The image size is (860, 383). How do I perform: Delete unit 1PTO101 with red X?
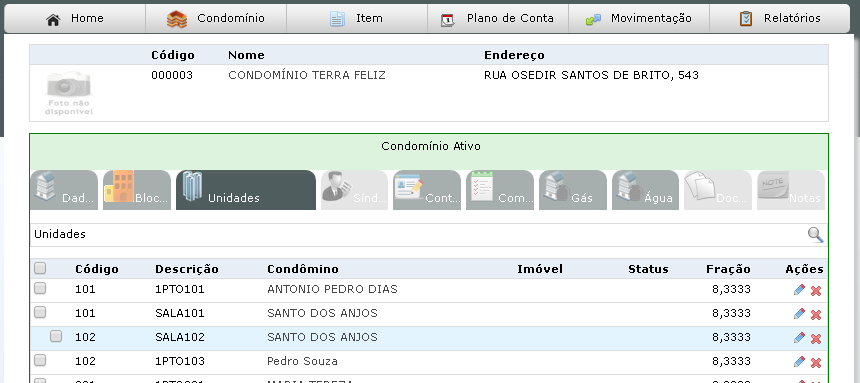[816, 291]
